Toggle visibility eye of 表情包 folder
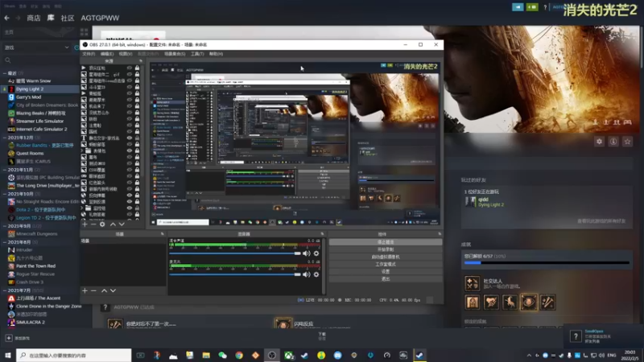The width and height of the screenshot is (644, 362). 130,150
